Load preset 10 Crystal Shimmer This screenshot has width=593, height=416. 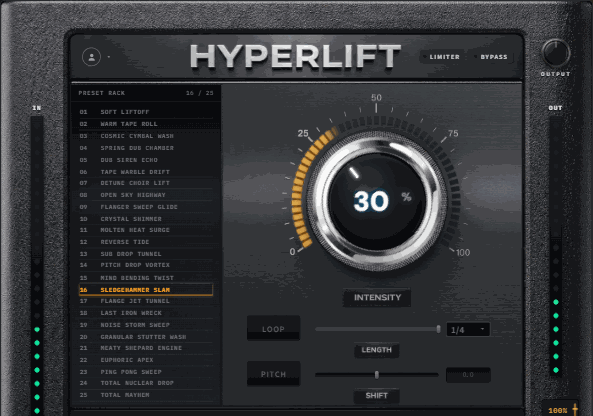[x=146, y=219]
